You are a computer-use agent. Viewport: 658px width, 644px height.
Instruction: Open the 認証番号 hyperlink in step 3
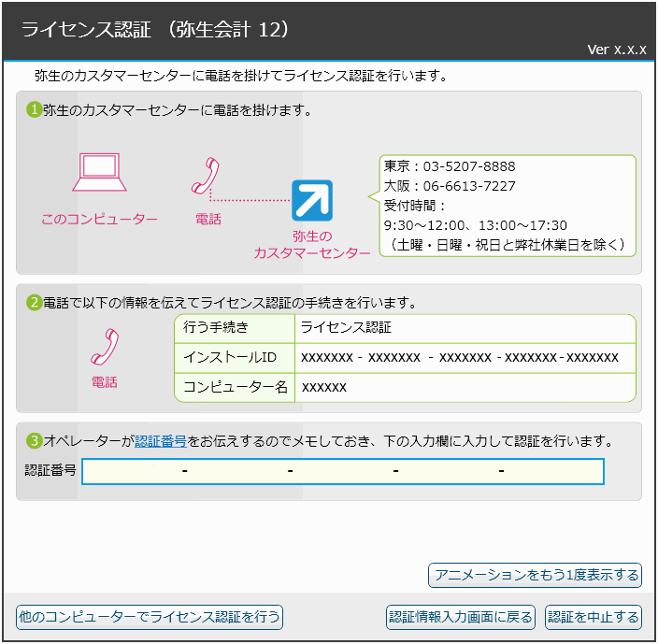[160, 440]
